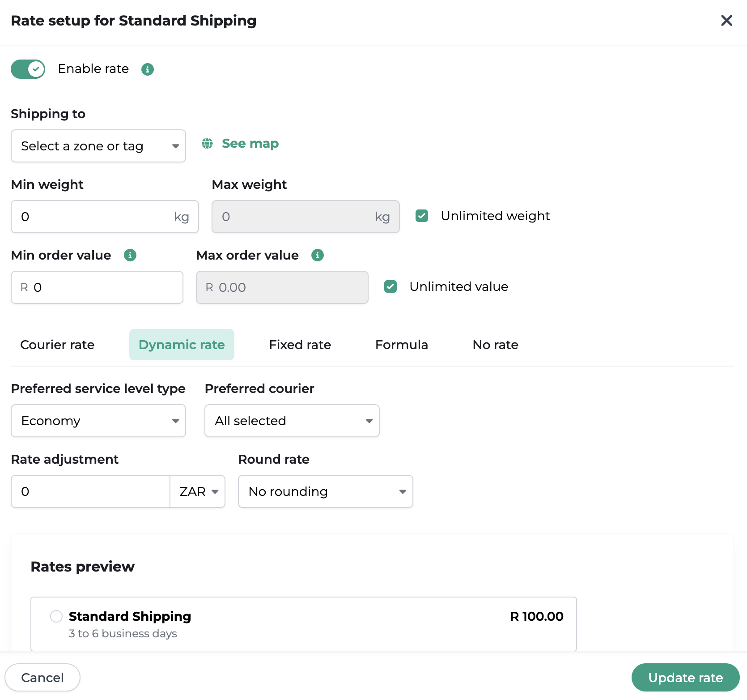Close the Rate setup dialog

point(726,21)
